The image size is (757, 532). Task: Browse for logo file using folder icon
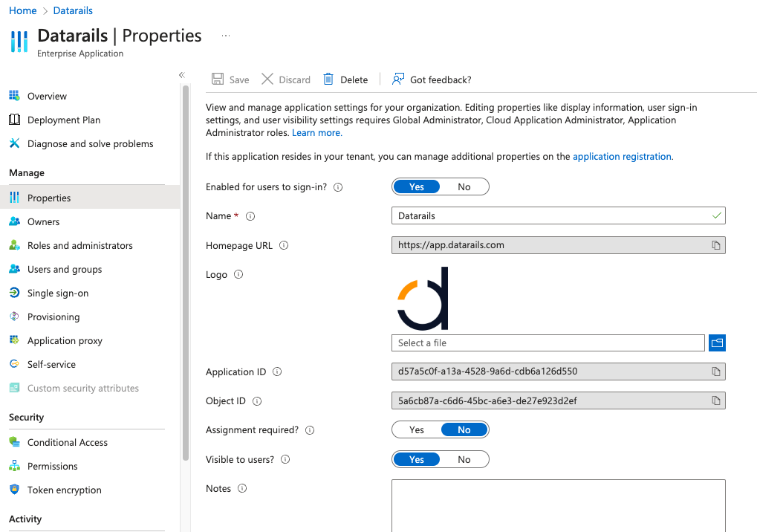click(x=717, y=343)
